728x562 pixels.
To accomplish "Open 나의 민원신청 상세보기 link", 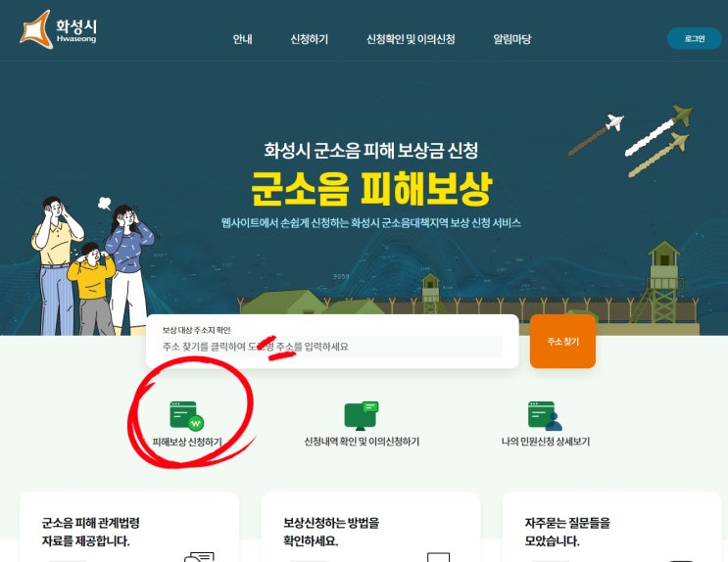I will pos(546,442).
